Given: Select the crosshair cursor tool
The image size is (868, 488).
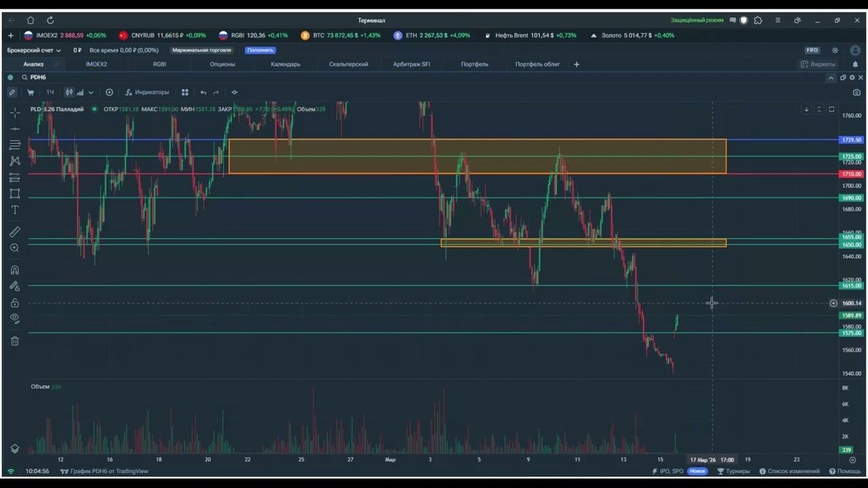Looking at the screenshot, I should pos(15,112).
